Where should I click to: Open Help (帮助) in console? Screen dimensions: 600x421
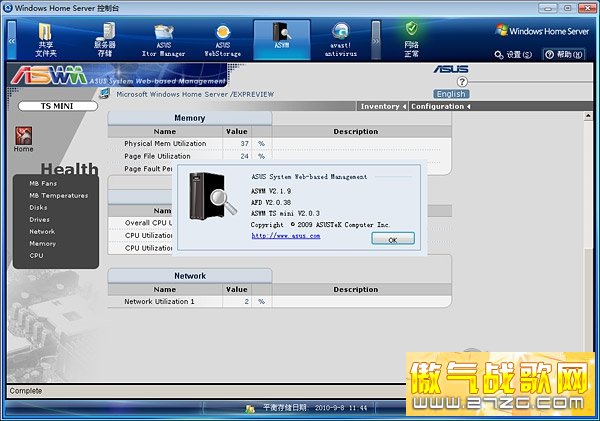pos(564,55)
